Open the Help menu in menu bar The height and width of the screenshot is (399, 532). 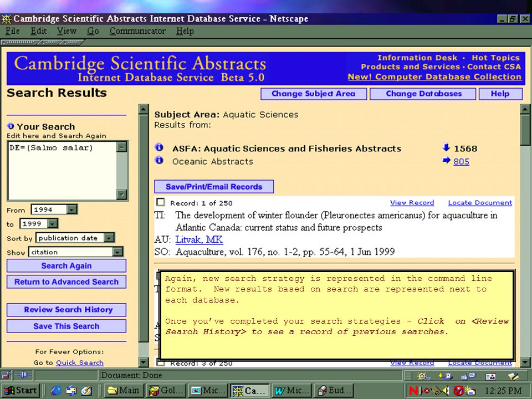(185, 31)
